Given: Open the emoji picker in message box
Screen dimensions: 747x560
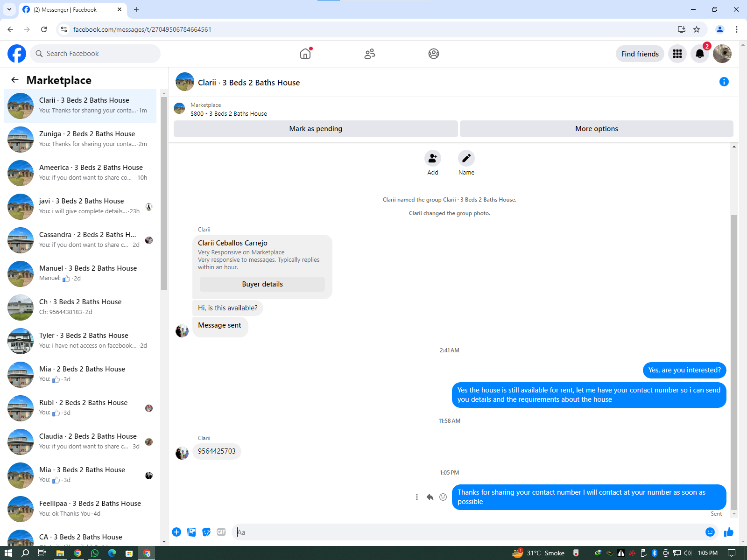Looking at the screenshot, I should pos(710,532).
